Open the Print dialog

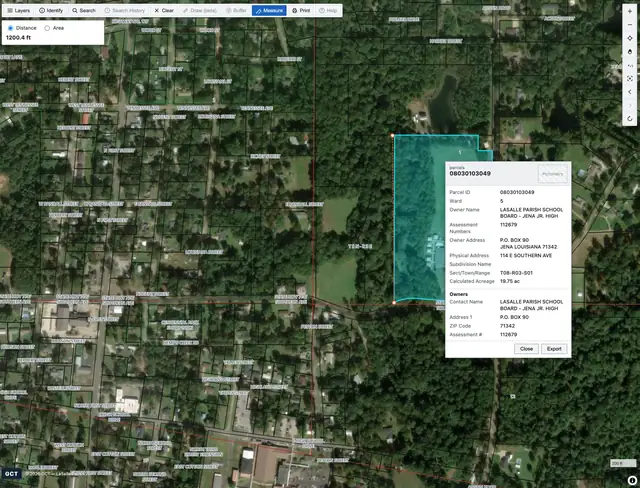point(301,11)
